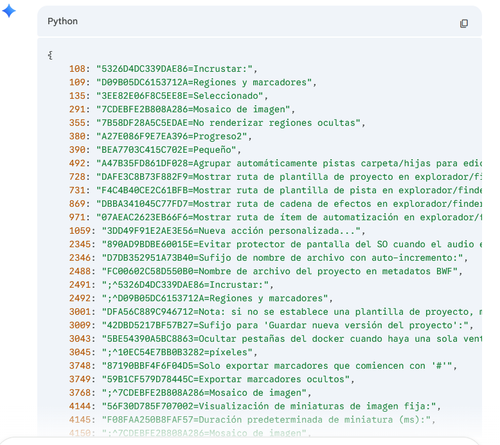Click the blue Gemini sparkle icon

[x=9, y=11]
